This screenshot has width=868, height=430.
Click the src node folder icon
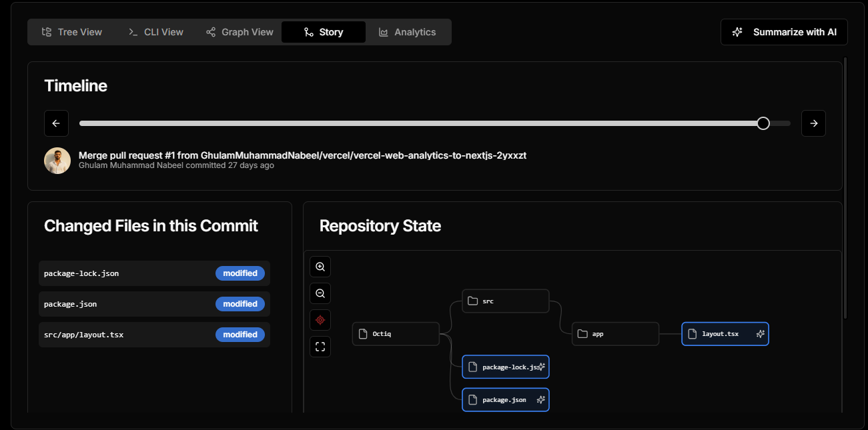[x=473, y=301]
